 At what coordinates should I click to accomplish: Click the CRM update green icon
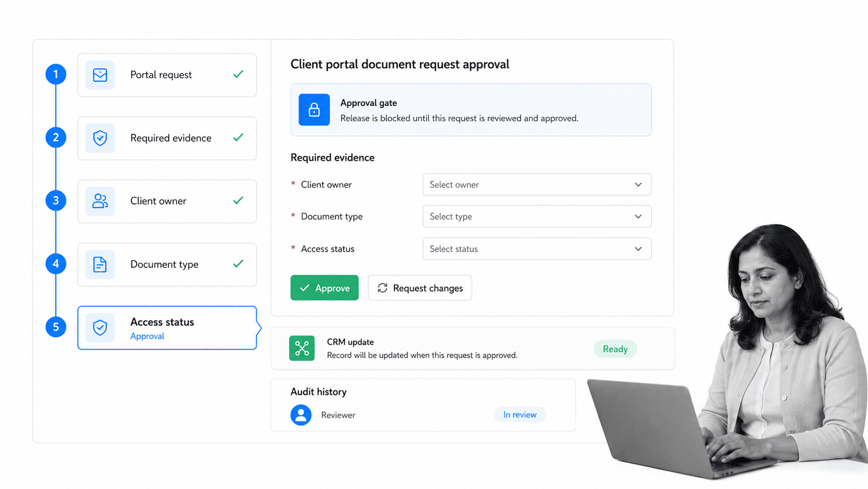pos(302,348)
